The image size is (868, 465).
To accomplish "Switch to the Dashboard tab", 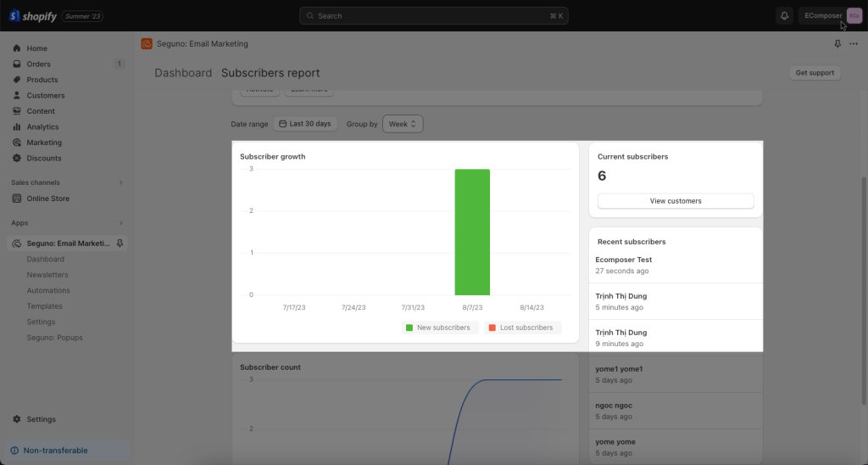I will pyautogui.click(x=183, y=73).
